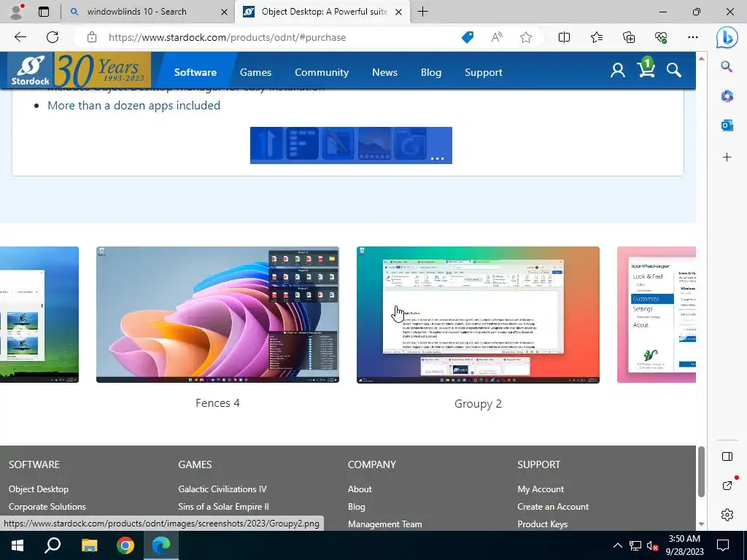Open footer link About
Viewport: 747px width, 560px height.
[x=360, y=489]
